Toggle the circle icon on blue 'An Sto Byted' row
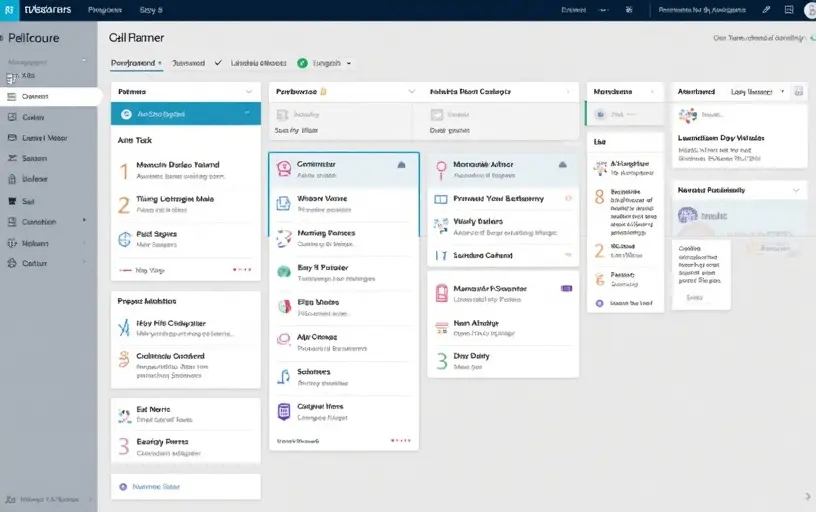The width and height of the screenshot is (816, 512). pos(126,114)
